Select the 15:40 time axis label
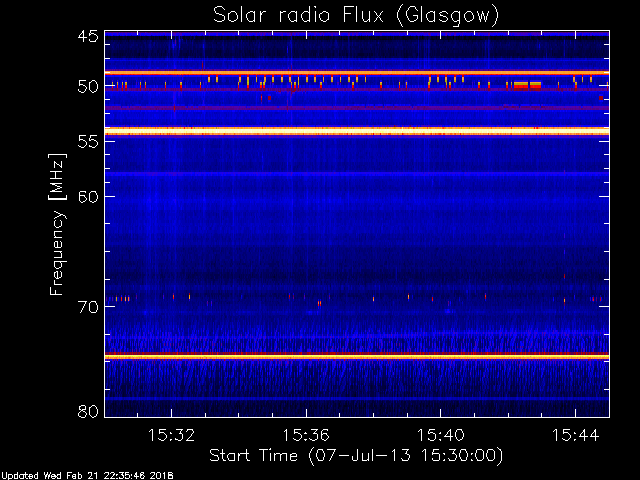This screenshot has width=640, height=480. 441,435
